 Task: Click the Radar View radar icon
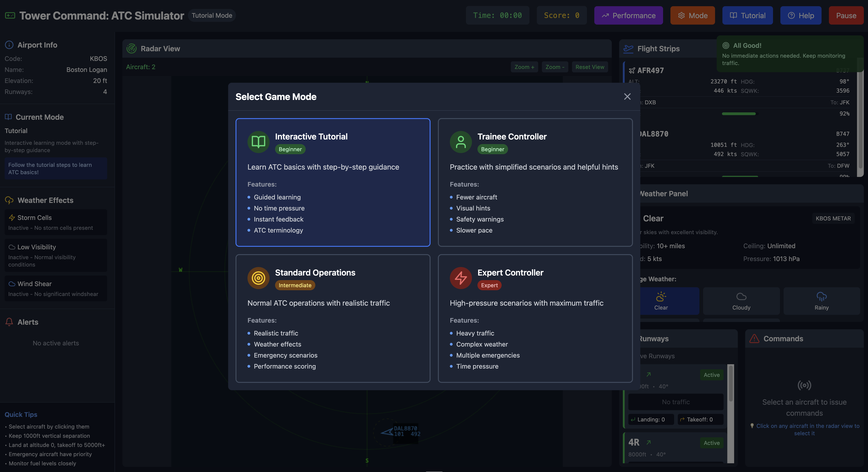pos(131,48)
